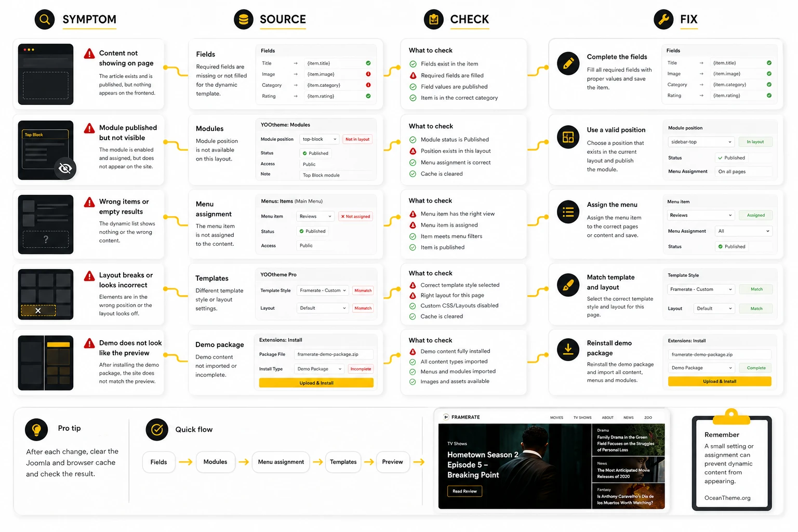Click the Modules step button in Quick flow
This screenshot has width=798, height=532.
[x=215, y=462]
